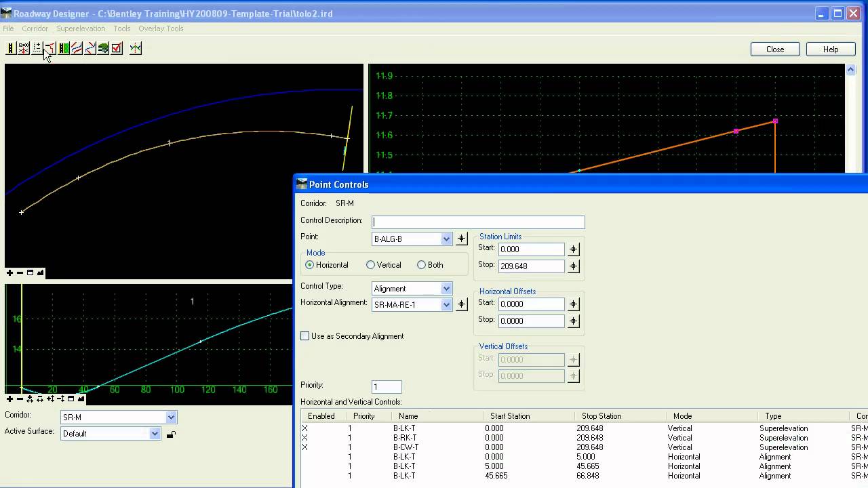Zoom out the plan view with minus icon
This screenshot has height=488, width=868.
click(20, 272)
